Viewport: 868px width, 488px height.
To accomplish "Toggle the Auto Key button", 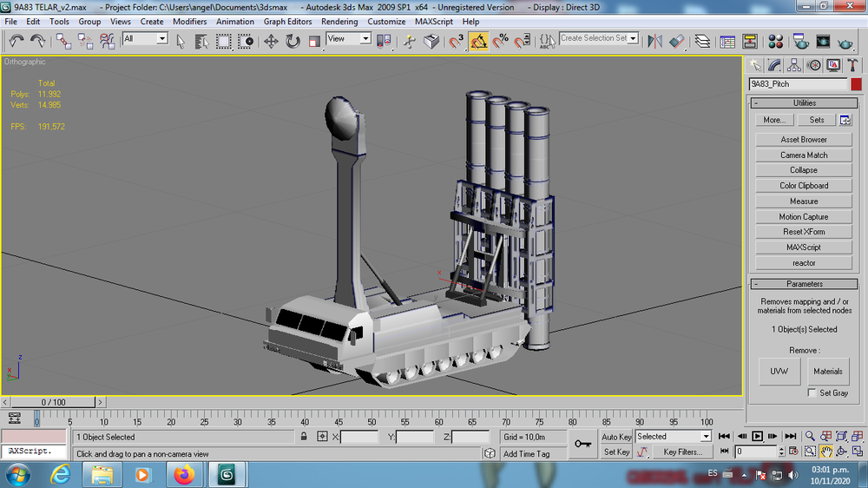I will coord(616,437).
